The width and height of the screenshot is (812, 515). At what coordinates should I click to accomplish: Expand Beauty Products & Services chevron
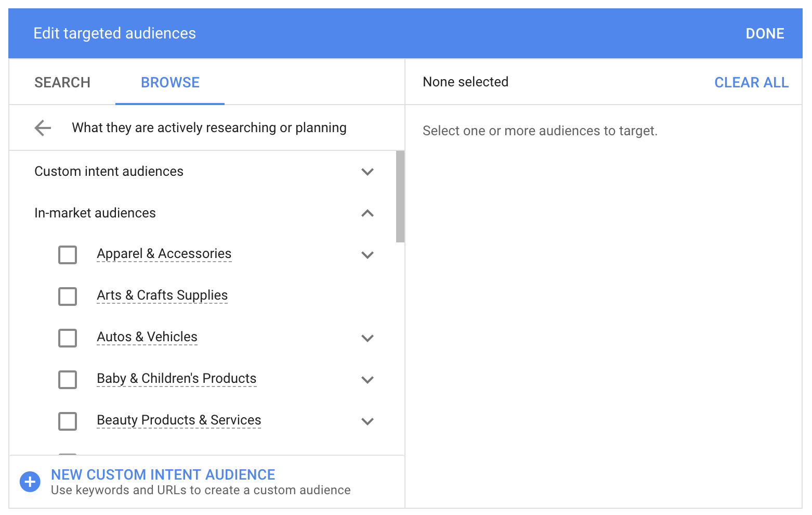tap(368, 421)
